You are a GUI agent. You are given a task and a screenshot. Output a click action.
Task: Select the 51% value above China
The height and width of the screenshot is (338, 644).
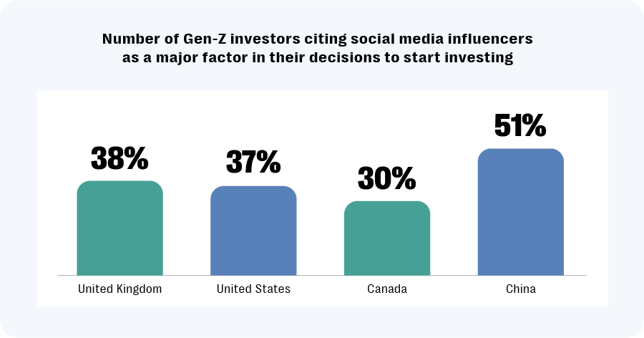pyautogui.click(x=521, y=125)
